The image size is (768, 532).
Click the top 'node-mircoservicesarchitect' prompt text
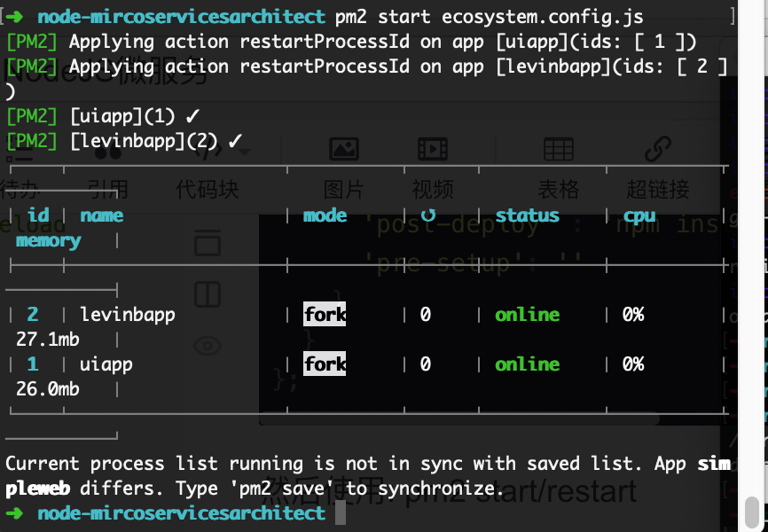pyautogui.click(x=181, y=17)
